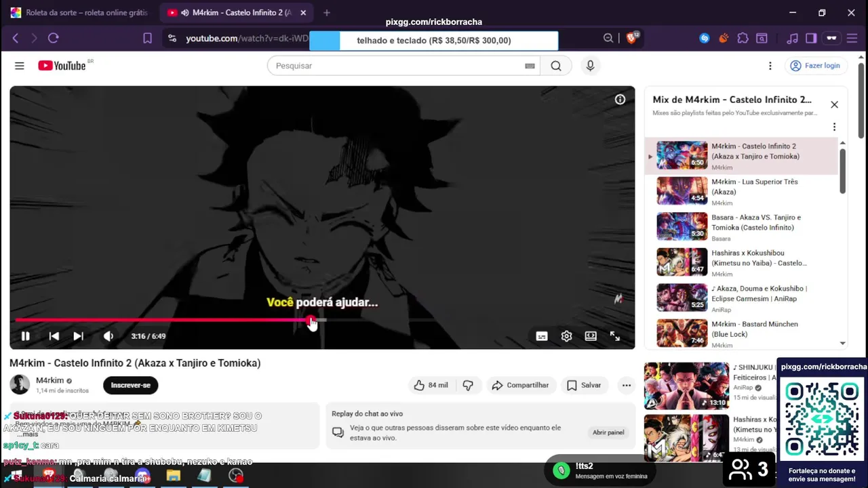Skip to previous video in player

(x=54, y=336)
